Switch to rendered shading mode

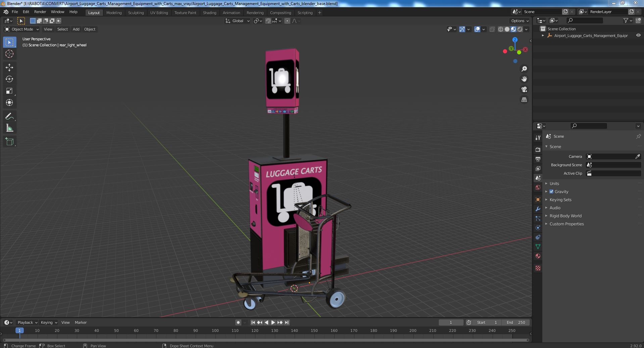[x=520, y=29]
